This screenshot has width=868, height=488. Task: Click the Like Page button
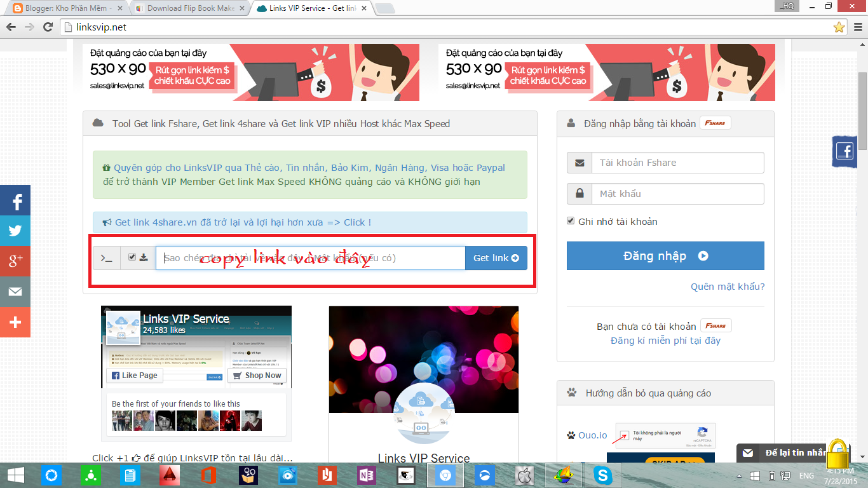pyautogui.click(x=135, y=376)
